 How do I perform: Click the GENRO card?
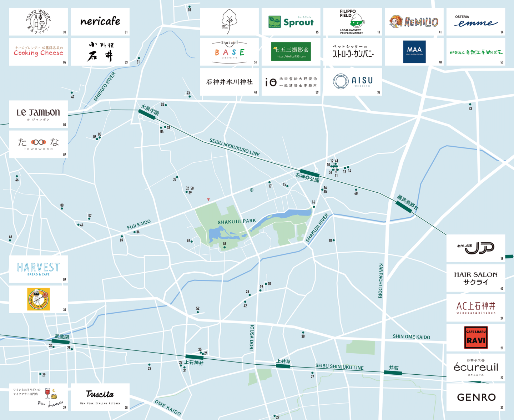point(476,397)
